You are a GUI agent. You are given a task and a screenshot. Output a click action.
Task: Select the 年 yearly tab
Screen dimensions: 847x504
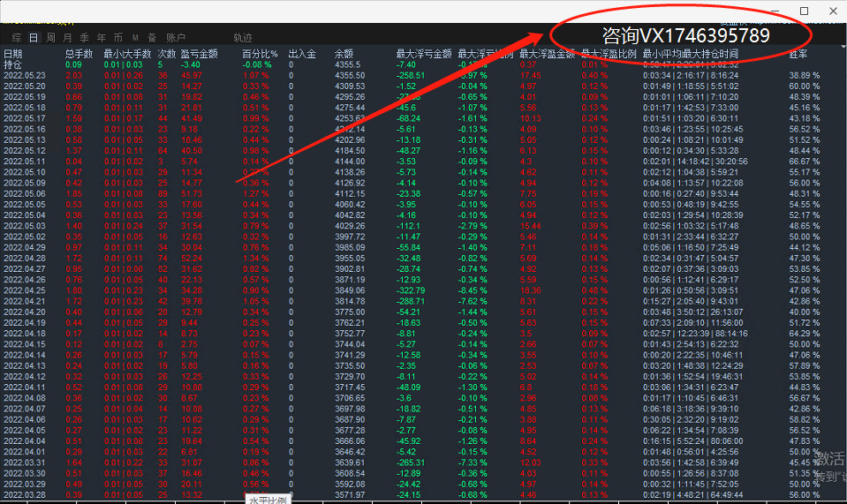coord(102,38)
